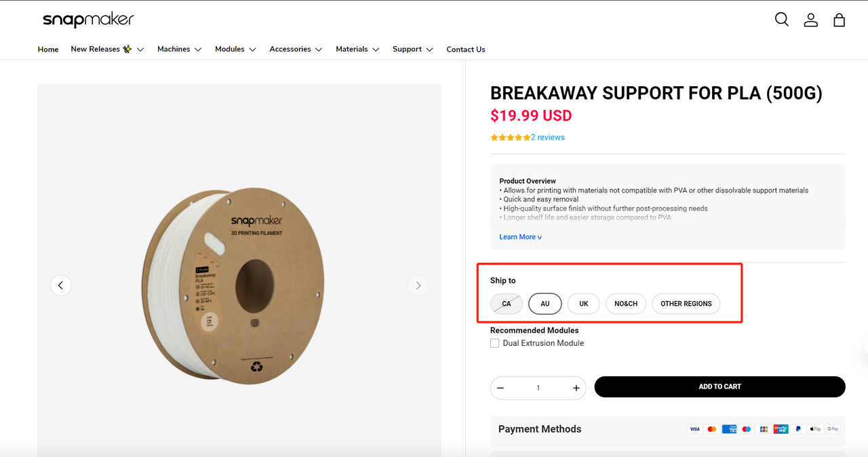Choose OTHER REGIONS as ship destination
Image resolution: width=868 pixels, height=457 pixels.
coord(686,303)
